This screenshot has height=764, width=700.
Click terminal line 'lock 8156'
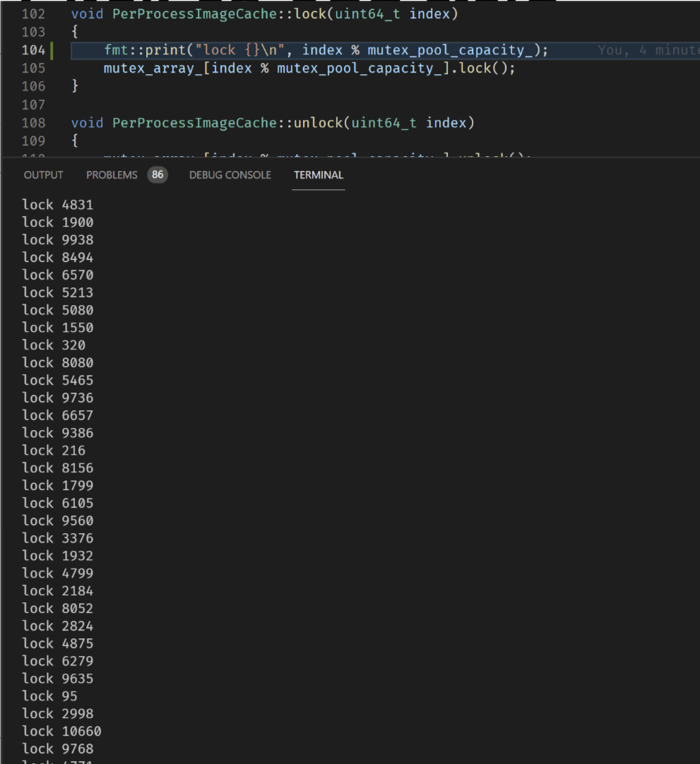(x=57, y=467)
